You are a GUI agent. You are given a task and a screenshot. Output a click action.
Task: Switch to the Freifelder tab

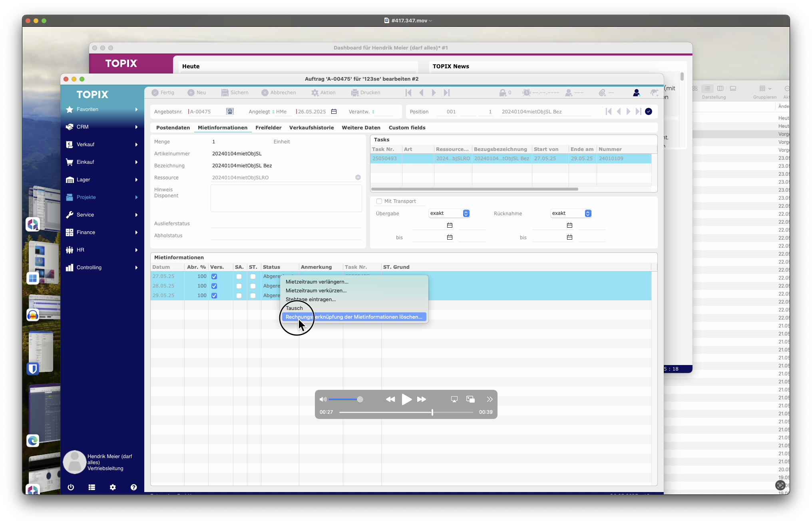(269, 128)
